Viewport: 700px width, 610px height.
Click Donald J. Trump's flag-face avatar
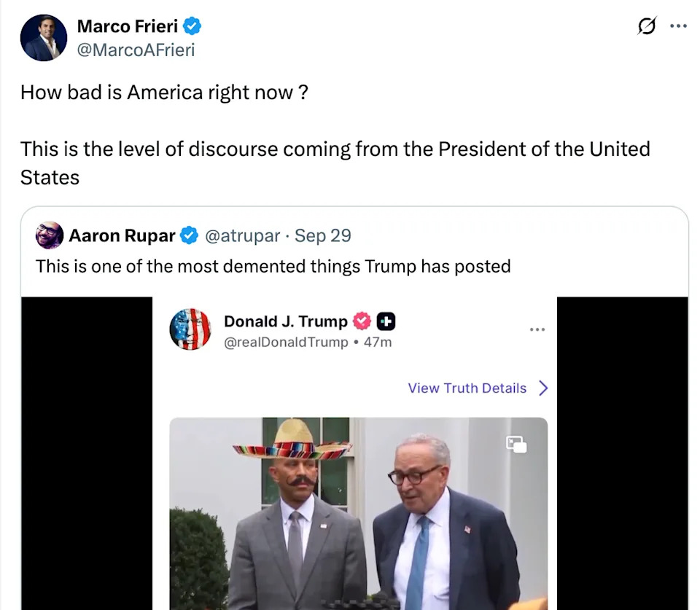(x=190, y=329)
